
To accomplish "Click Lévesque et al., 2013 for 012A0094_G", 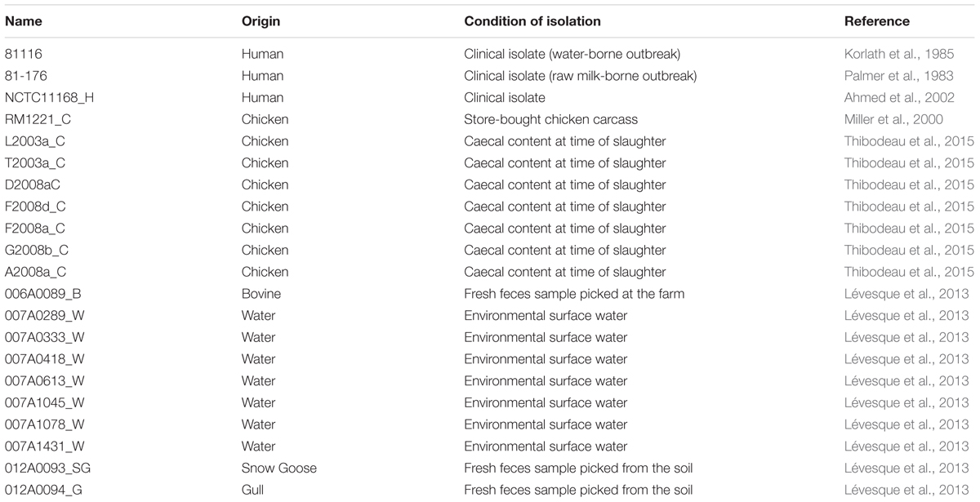I will coord(906,490).
